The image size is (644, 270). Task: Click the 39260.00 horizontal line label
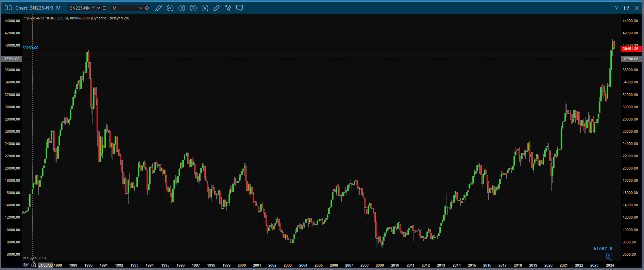31,48
